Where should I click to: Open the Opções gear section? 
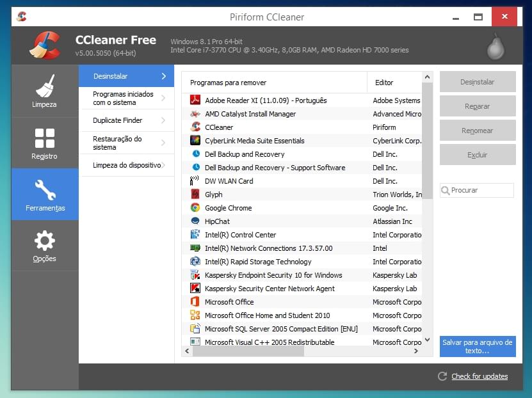pos(44,246)
